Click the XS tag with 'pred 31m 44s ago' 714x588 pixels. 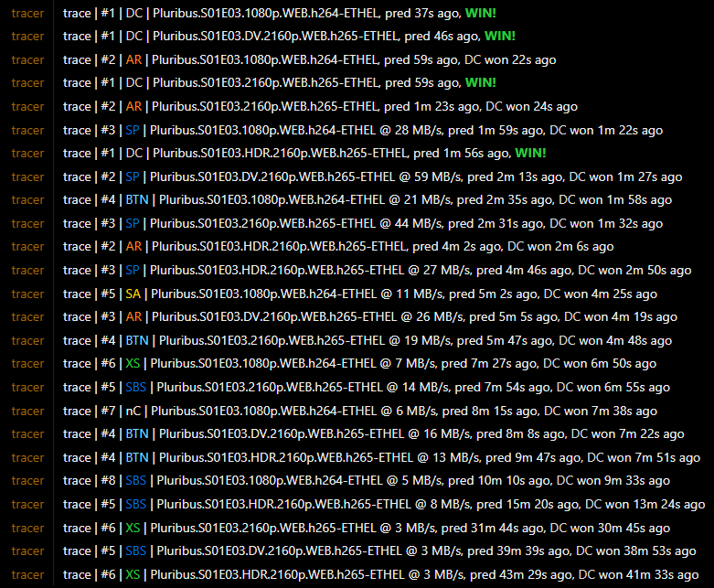click(x=133, y=528)
